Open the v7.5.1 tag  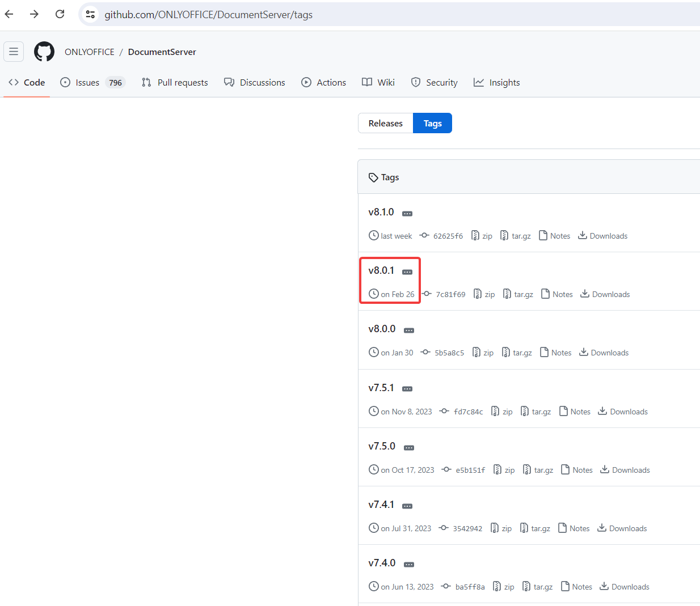[x=381, y=388]
